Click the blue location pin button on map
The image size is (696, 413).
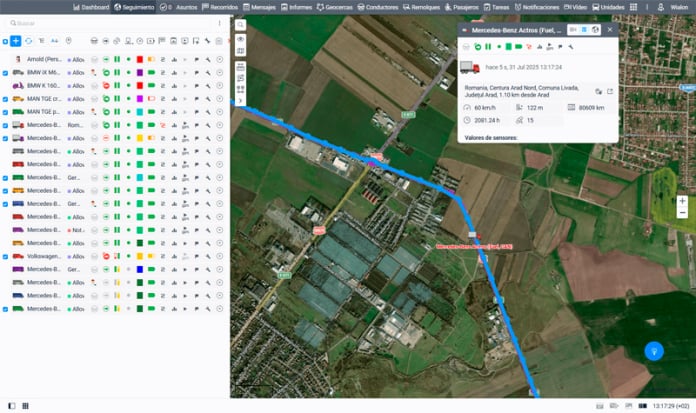point(654,351)
